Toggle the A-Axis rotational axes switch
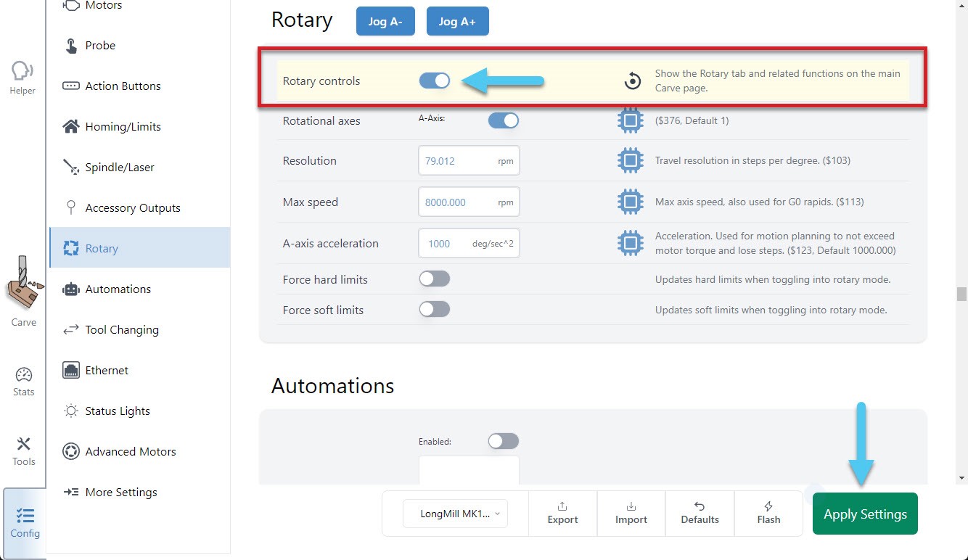The width and height of the screenshot is (968, 560). pos(503,121)
